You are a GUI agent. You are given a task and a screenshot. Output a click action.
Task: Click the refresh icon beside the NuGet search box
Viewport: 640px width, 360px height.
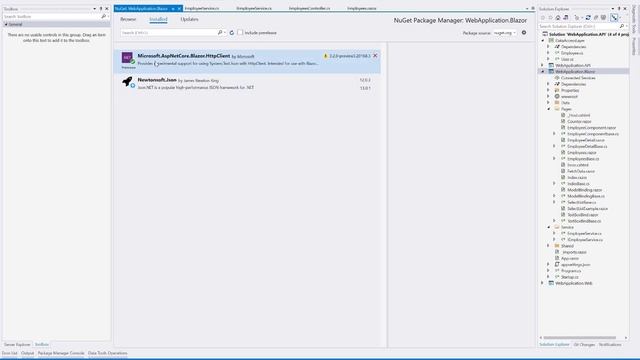[x=231, y=33]
